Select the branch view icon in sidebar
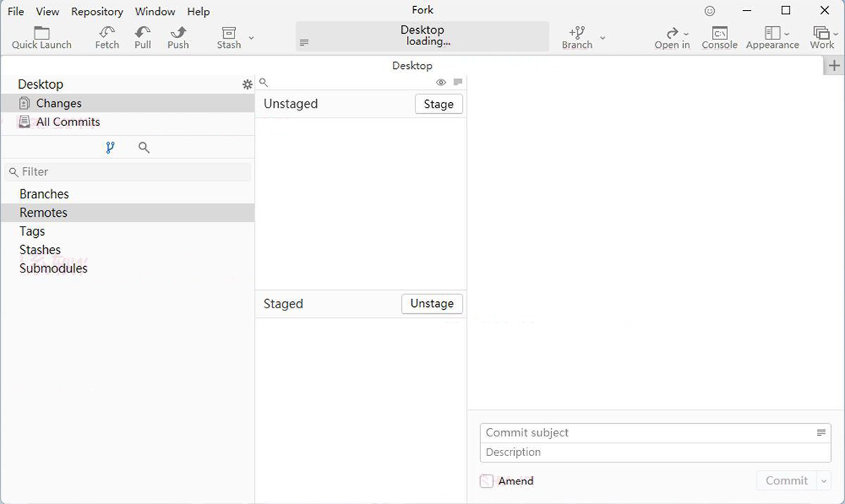 [x=110, y=148]
